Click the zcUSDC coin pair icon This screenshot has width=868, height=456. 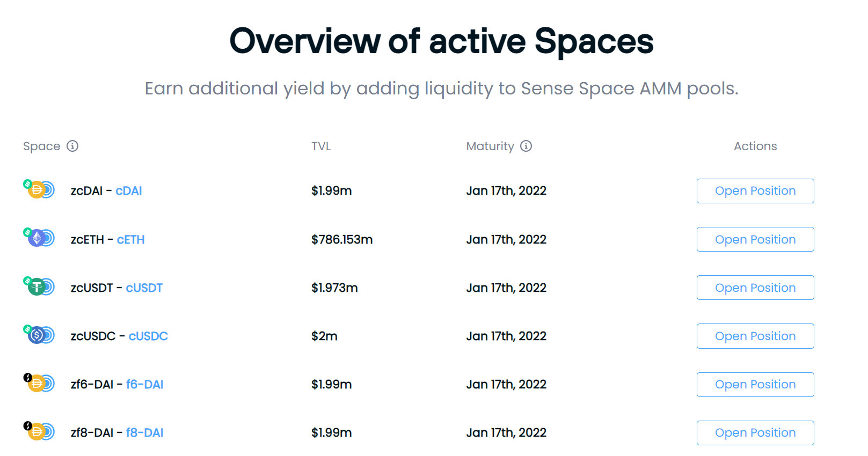click(x=39, y=335)
